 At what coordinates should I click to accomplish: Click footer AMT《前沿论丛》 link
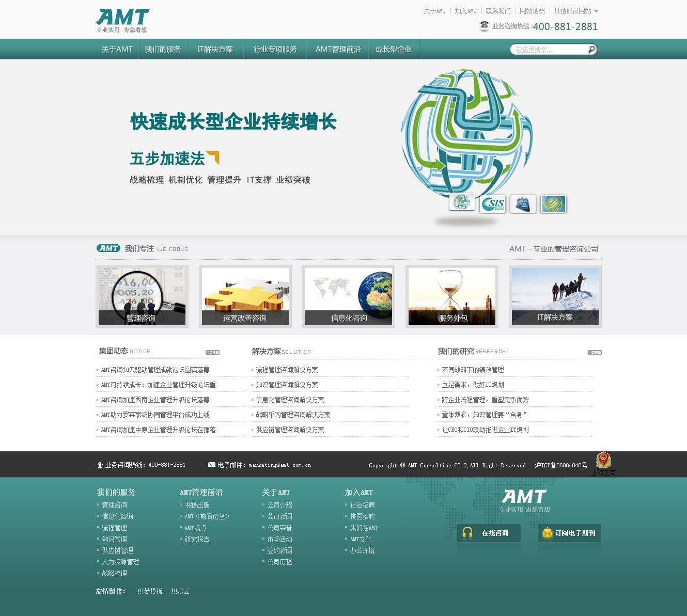207,516
